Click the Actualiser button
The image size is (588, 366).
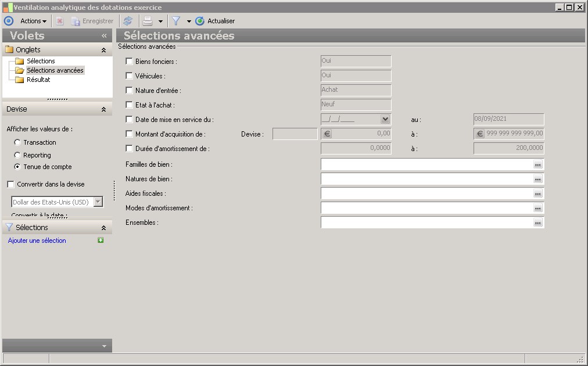[216, 21]
